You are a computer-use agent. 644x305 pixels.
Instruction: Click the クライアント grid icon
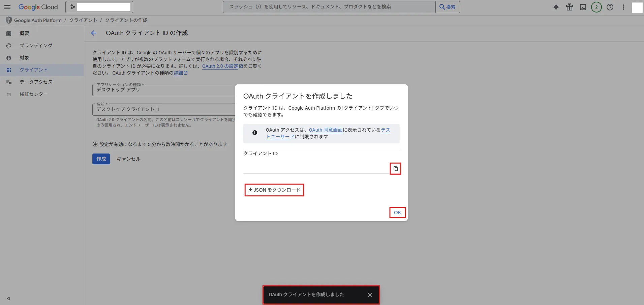point(9,70)
